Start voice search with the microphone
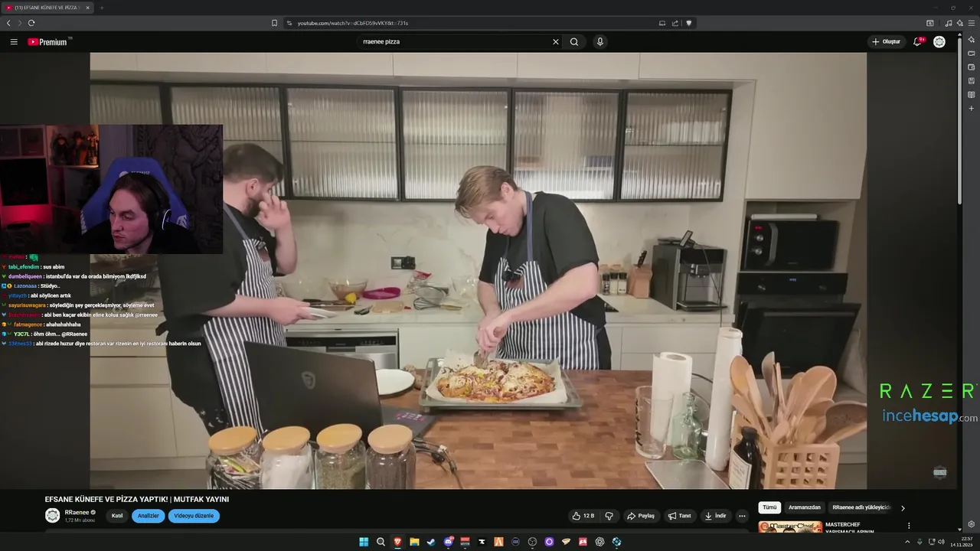Viewport: 980px width, 551px height. tap(600, 41)
